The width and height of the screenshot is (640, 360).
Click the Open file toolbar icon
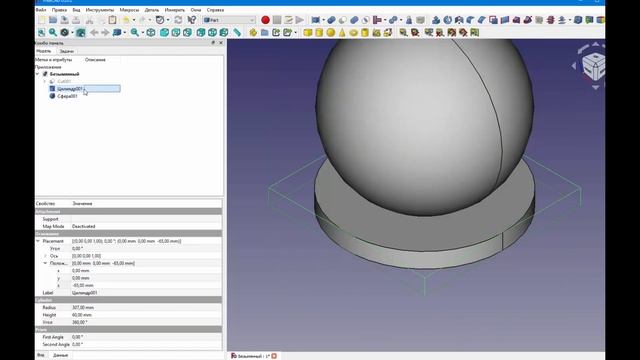pyautogui.click(x=53, y=20)
